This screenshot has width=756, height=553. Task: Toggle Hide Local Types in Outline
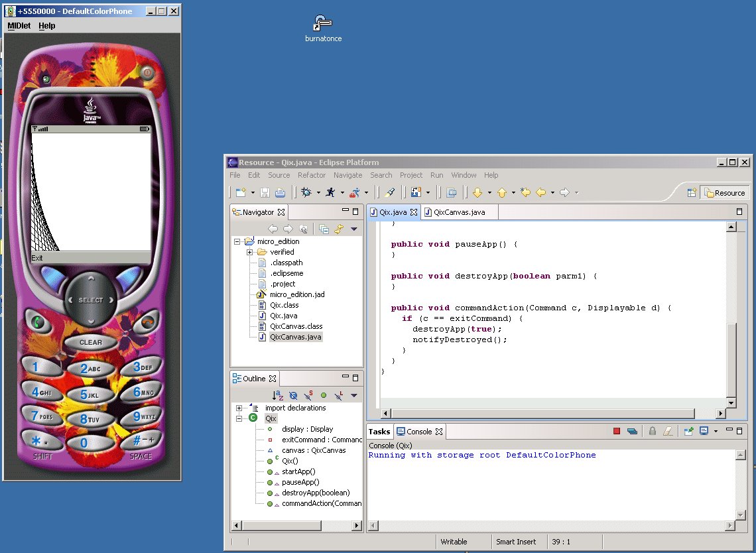tap(339, 395)
